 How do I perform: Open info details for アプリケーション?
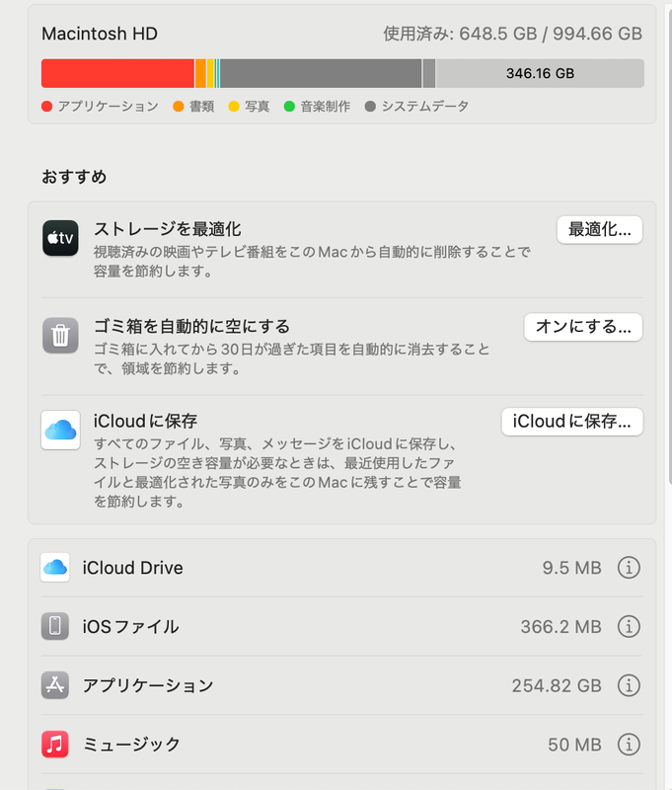coord(629,685)
